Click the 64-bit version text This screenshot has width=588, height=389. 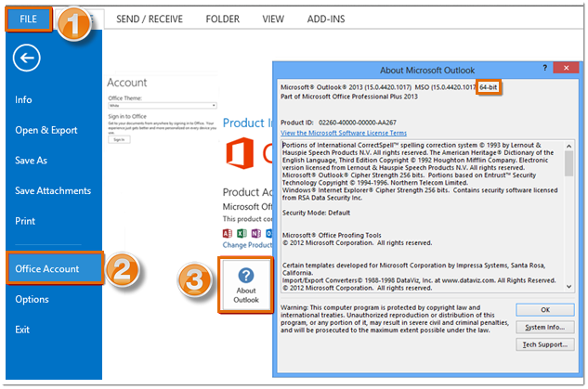click(x=489, y=87)
